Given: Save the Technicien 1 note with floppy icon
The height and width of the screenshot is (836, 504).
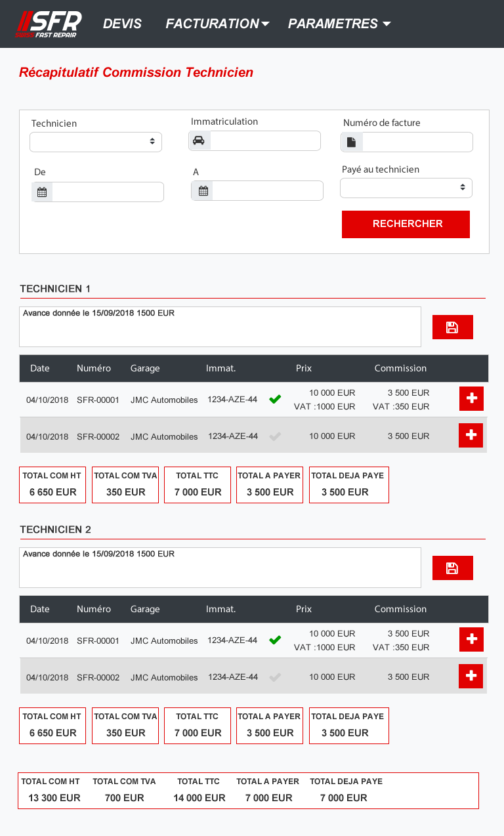Looking at the screenshot, I should click(x=452, y=327).
